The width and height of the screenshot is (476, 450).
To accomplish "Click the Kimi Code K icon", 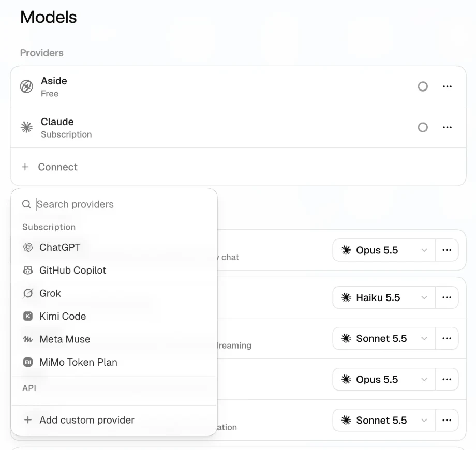I will click(x=28, y=316).
